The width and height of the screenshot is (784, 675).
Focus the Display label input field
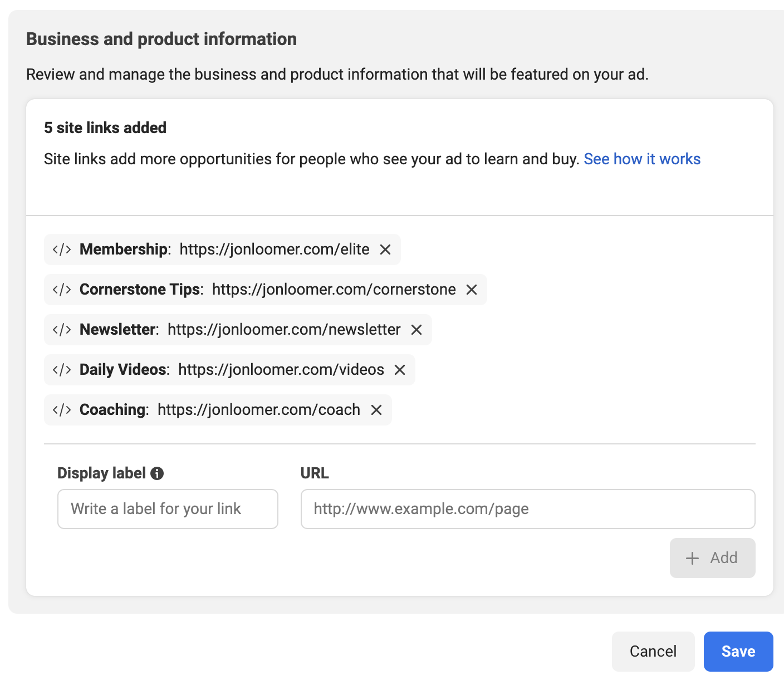168,509
